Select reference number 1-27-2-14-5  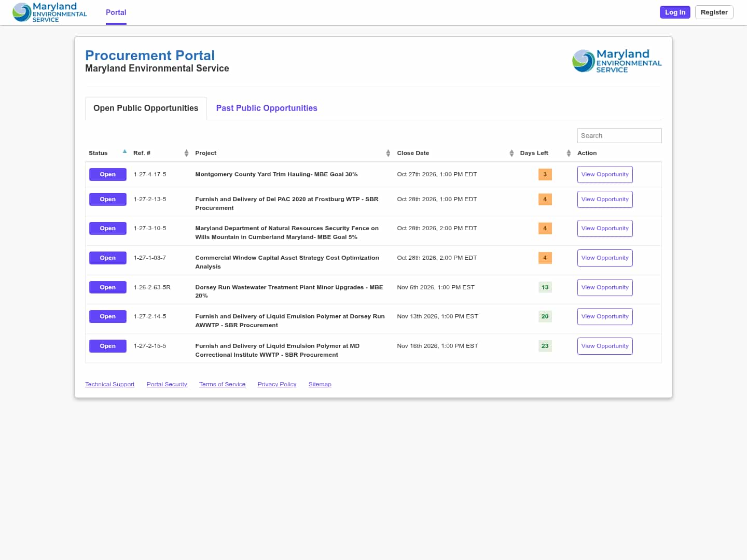(x=150, y=317)
